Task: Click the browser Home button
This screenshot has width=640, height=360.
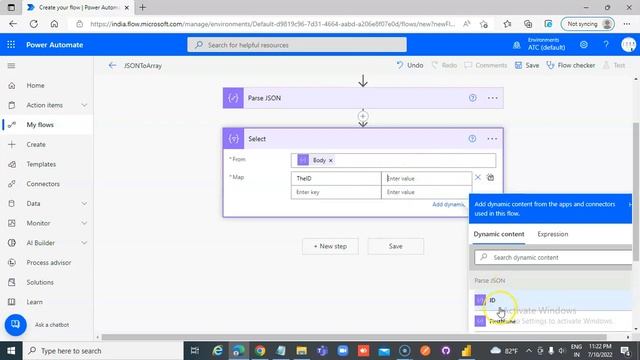Action: pos(54,24)
